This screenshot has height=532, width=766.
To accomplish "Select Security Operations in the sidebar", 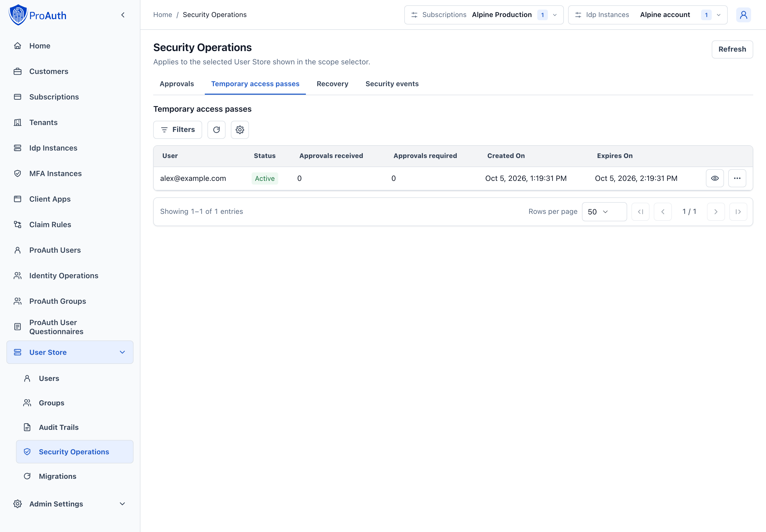I will [x=75, y=452].
